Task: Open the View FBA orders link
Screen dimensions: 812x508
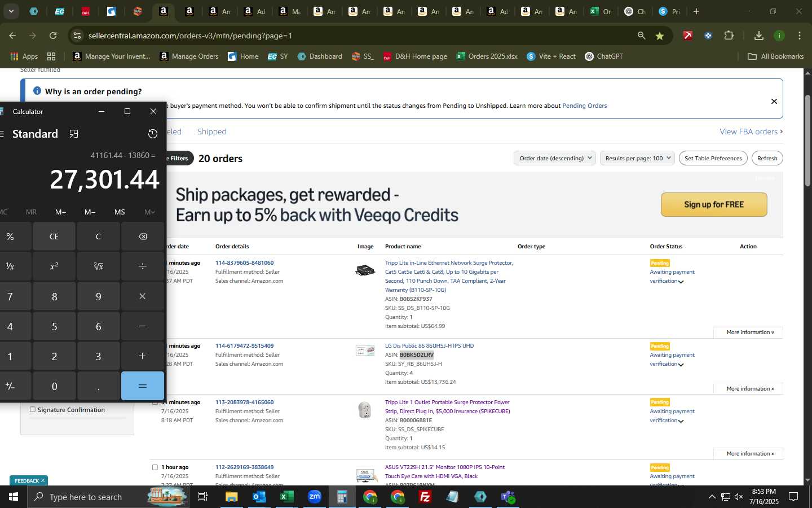Action: (751, 132)
